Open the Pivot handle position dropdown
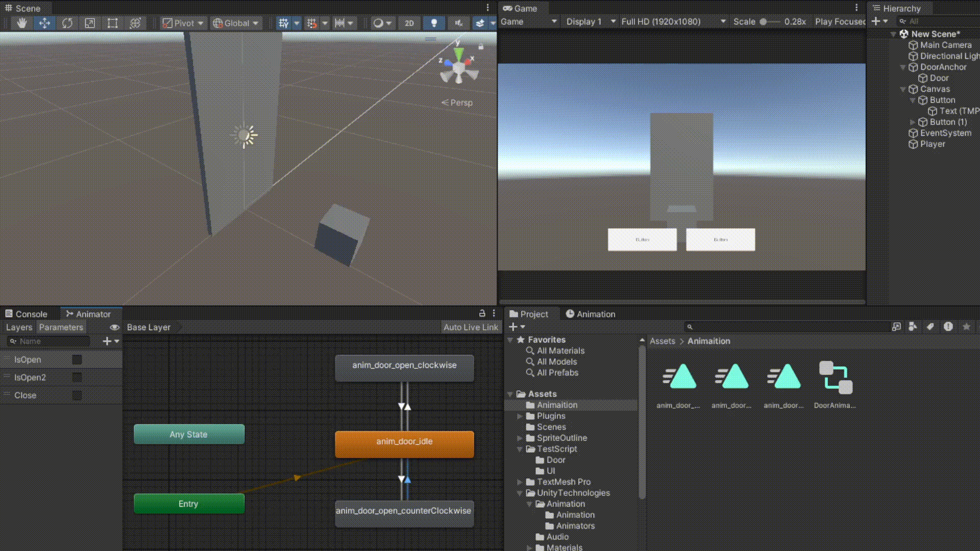The image size is (980, 551). 183,23
